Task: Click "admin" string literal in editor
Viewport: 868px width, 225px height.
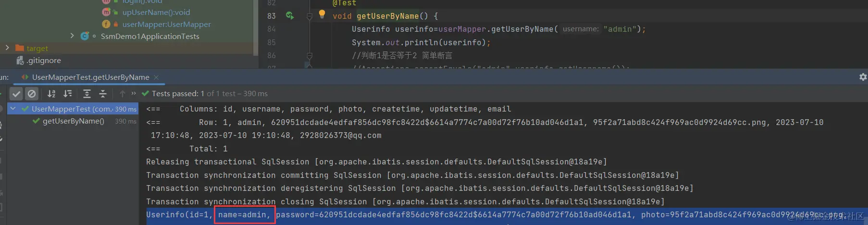Action: [x=620, y=29]
